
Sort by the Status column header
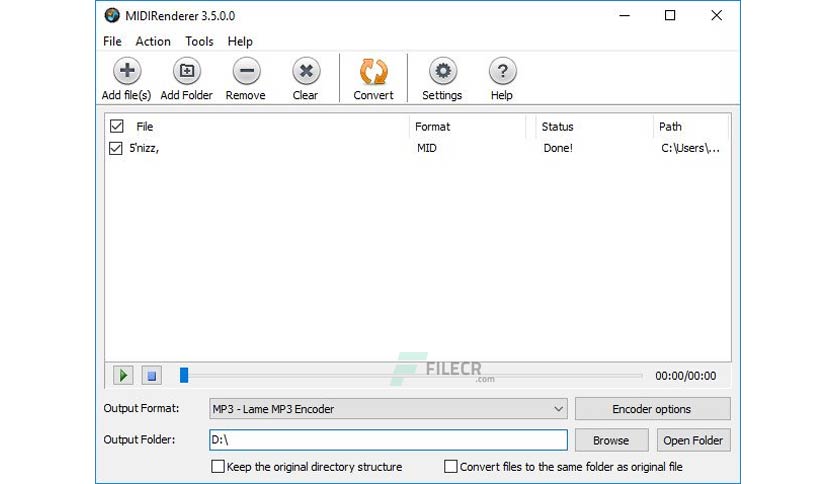tap(557, 127)
